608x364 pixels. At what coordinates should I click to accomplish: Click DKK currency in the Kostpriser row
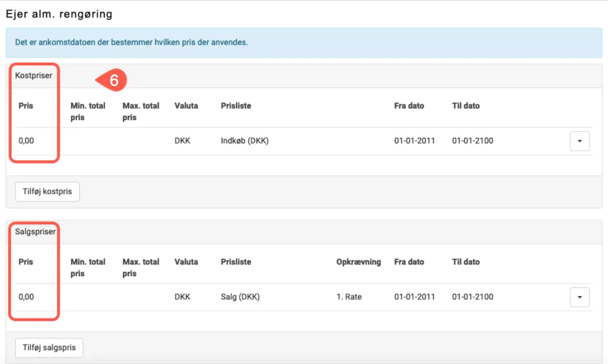pyautogui.click(x=183, y=141)
